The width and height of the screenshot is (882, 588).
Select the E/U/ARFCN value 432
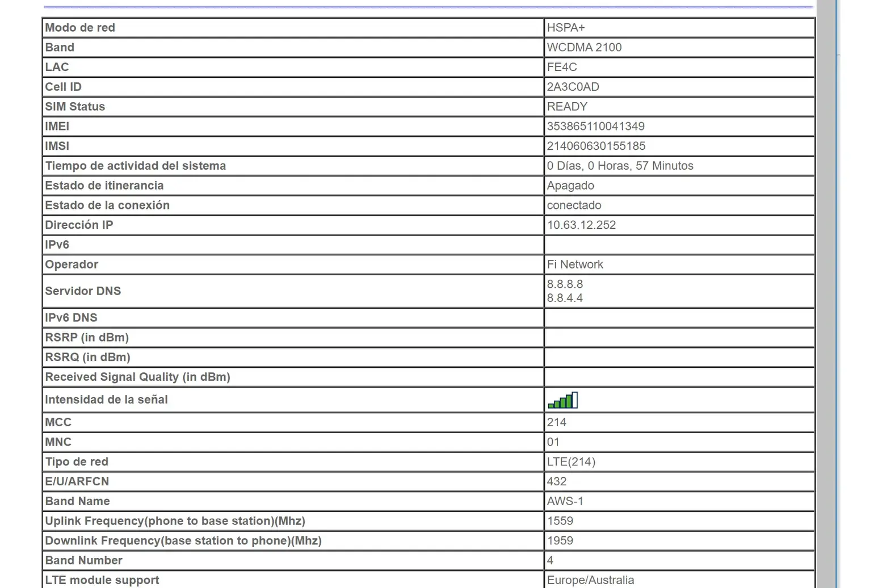tap(556, 482)
